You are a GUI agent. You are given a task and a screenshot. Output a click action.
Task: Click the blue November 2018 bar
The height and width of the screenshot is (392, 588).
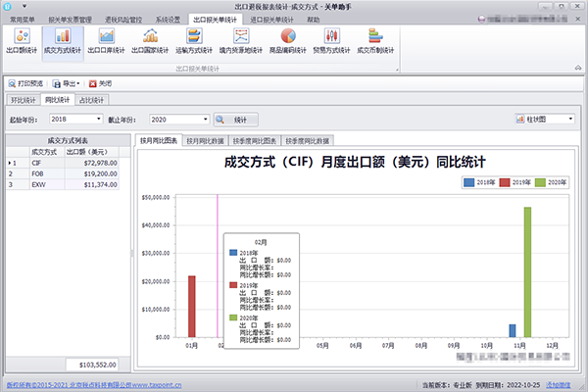point(513,331)
